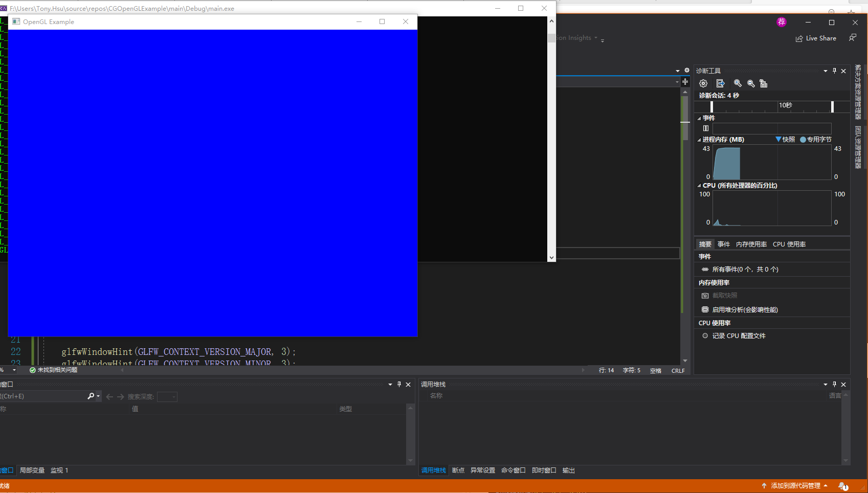Pin the 诊断工具 panel
868x493 pixels.
tap(834, 71)
